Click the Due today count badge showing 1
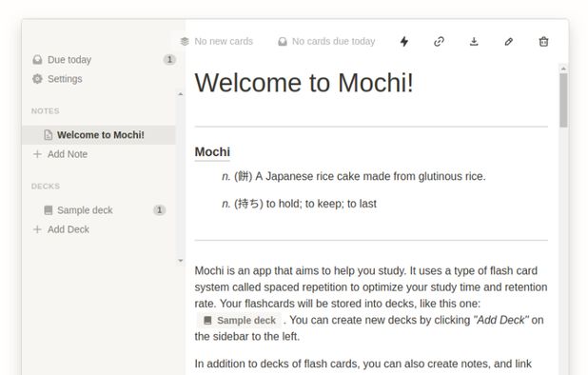Screen dimensions: 588x375 169,60
